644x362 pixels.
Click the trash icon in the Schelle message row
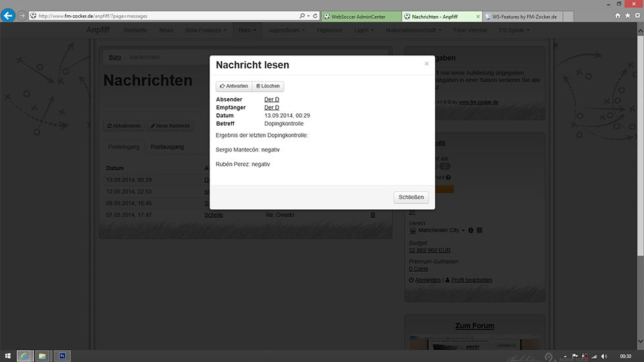click(373, 215)
